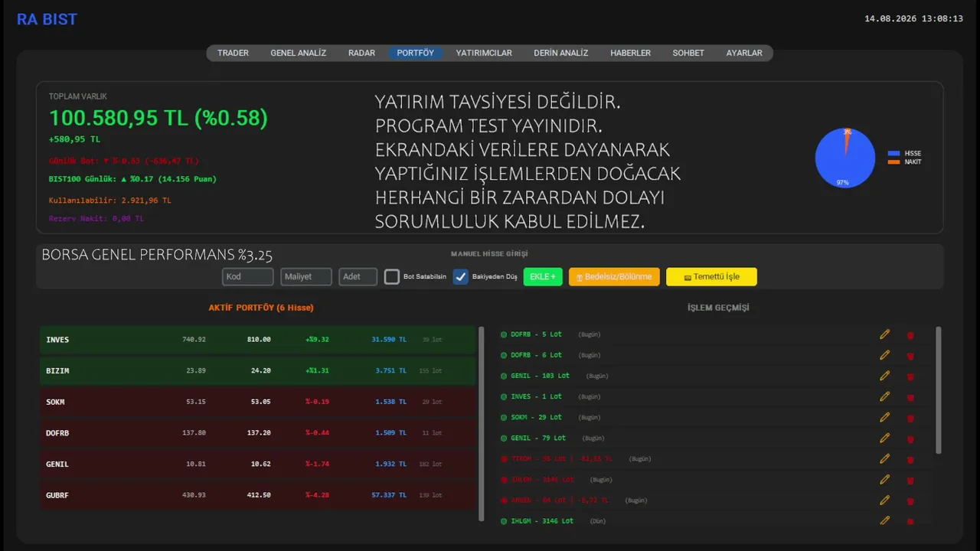Edit the green IHLGM 3146 Lot (Dün) transaction

click(885, 520)
